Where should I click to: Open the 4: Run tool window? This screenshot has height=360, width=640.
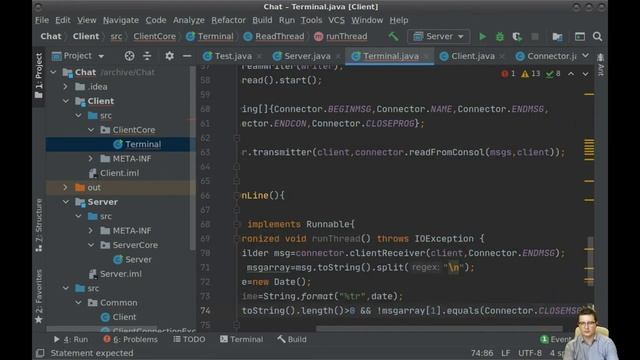click(x=71, y=340)
